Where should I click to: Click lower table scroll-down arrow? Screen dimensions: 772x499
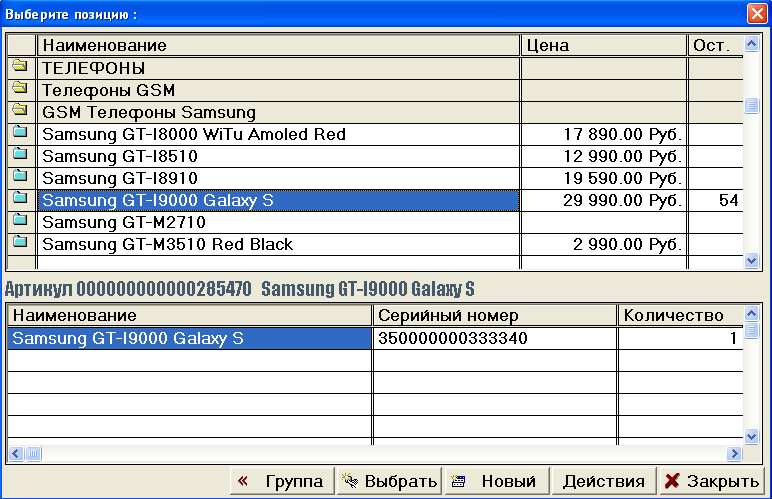[751, 436]
